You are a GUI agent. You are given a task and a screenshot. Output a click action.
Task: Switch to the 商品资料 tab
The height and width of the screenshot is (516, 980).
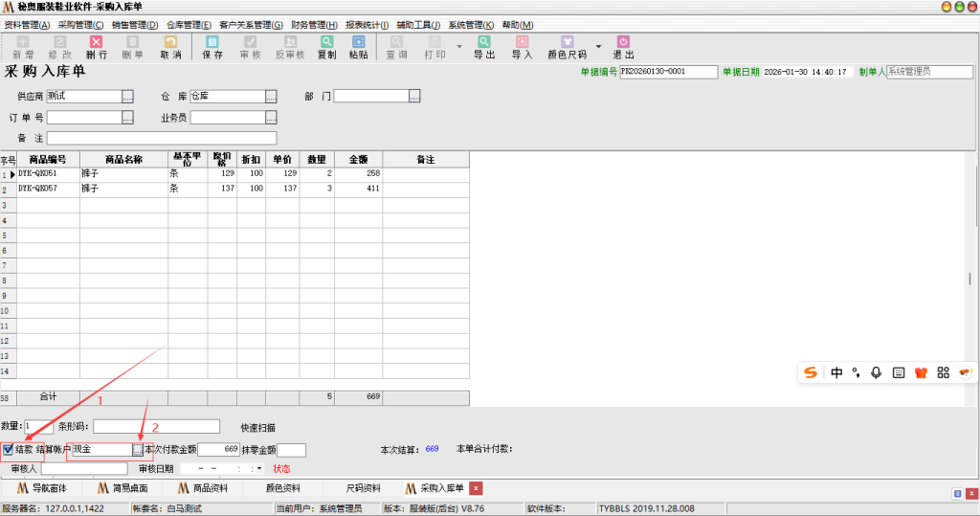pyautogui.click(x=201, y=488)
